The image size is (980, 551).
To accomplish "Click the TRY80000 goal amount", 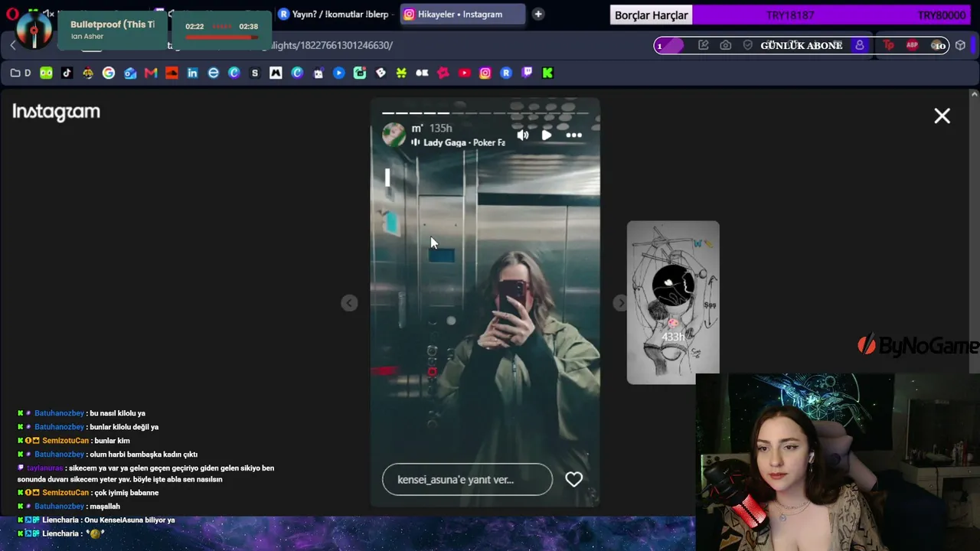I will click(941, 15).
